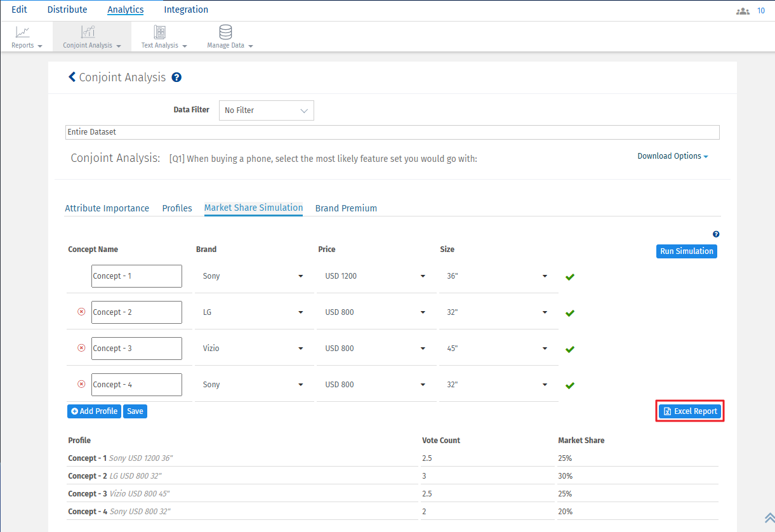Screen dimensions: 775x532
Task: Click the Run Simulation button
Action: [686, 251]
